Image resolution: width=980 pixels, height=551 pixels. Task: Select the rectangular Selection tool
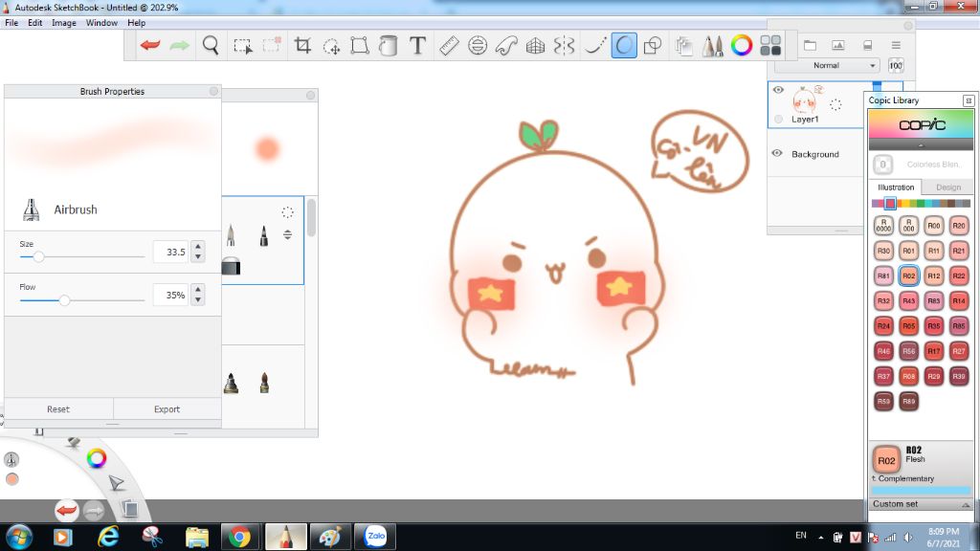[242, 46]
